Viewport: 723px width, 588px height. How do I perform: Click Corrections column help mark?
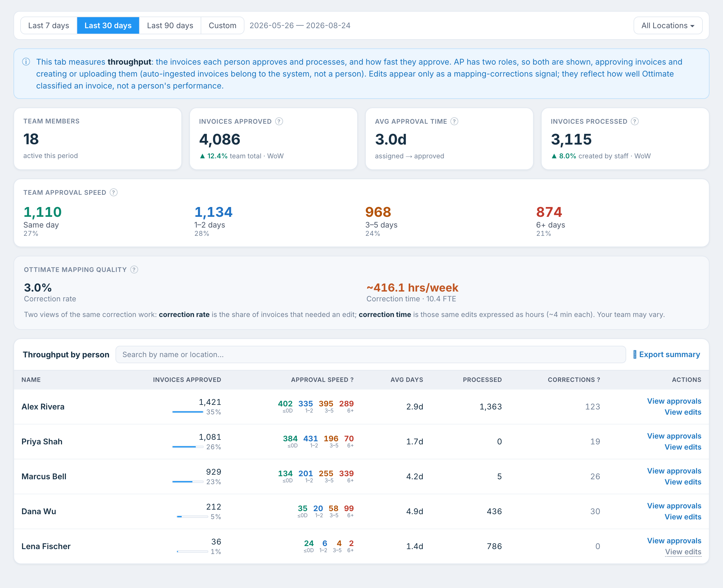[598, 380]
